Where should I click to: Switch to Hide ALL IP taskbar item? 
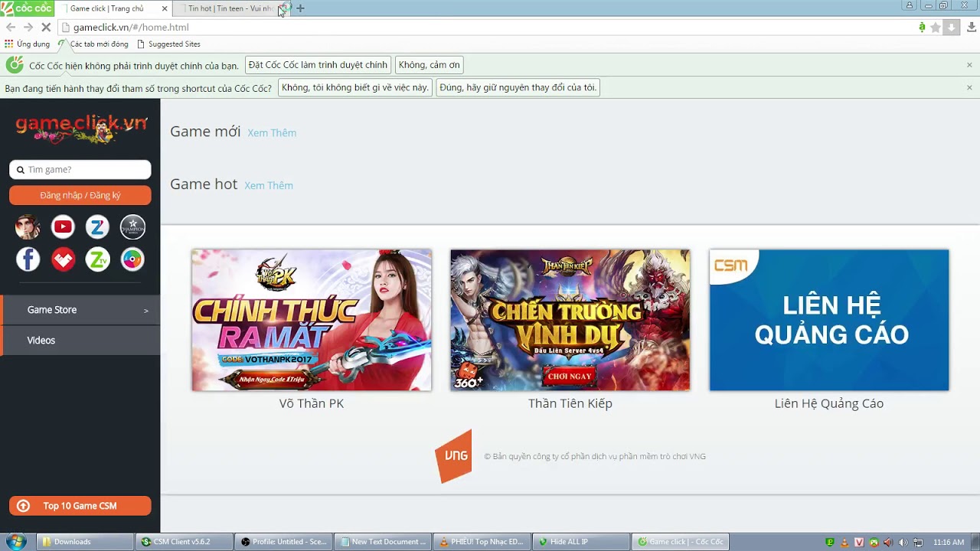click(580, 542)
